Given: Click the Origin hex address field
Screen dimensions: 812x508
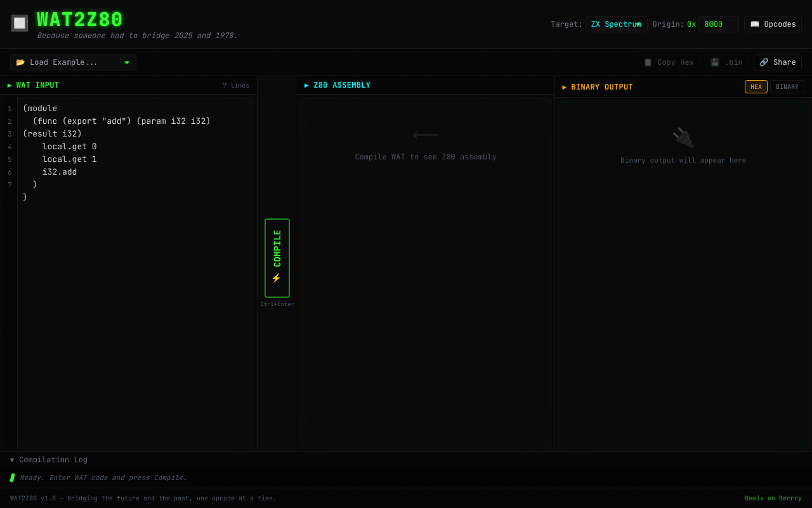Looking at the screenshot, I should 719,24.
